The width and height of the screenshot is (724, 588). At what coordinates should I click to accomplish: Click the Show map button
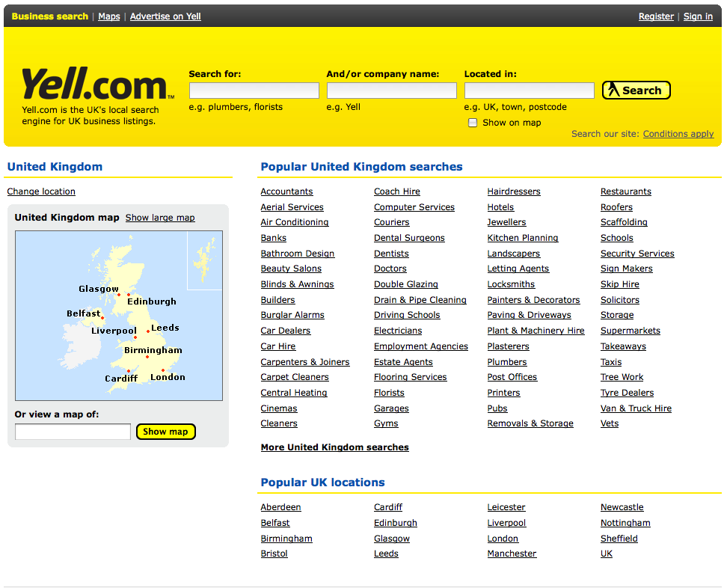(x=166, y=432)
